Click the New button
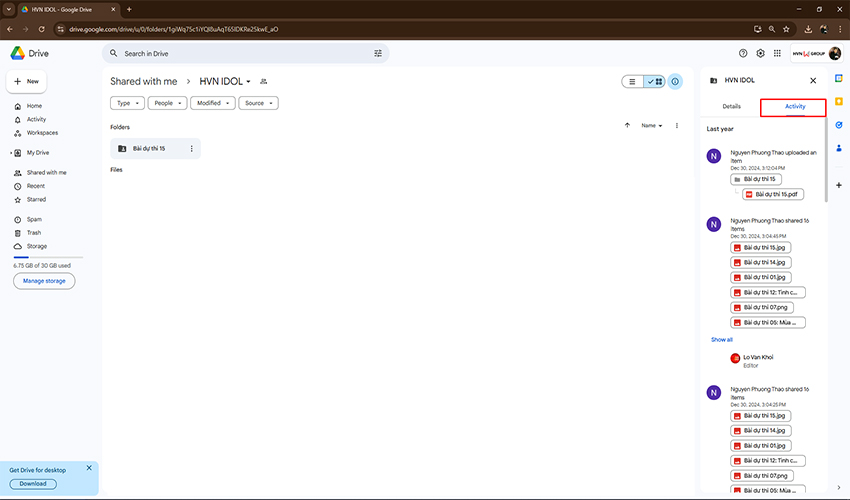 click(x=27, y=81)
